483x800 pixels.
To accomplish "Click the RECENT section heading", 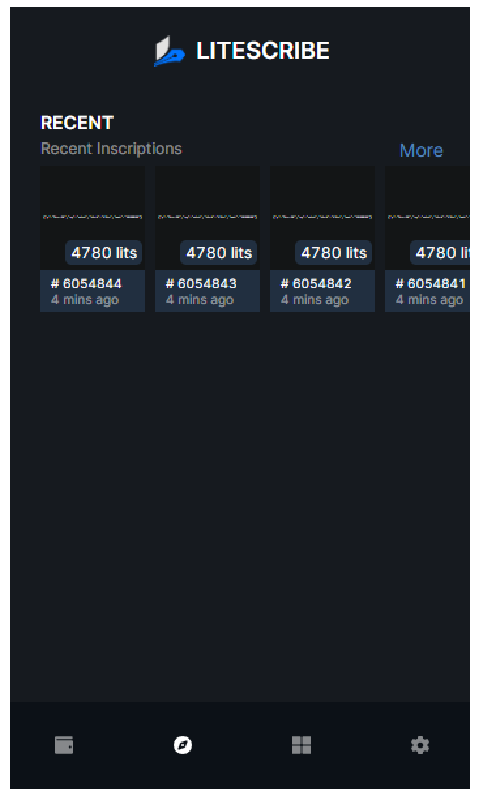I will [77, 122].
